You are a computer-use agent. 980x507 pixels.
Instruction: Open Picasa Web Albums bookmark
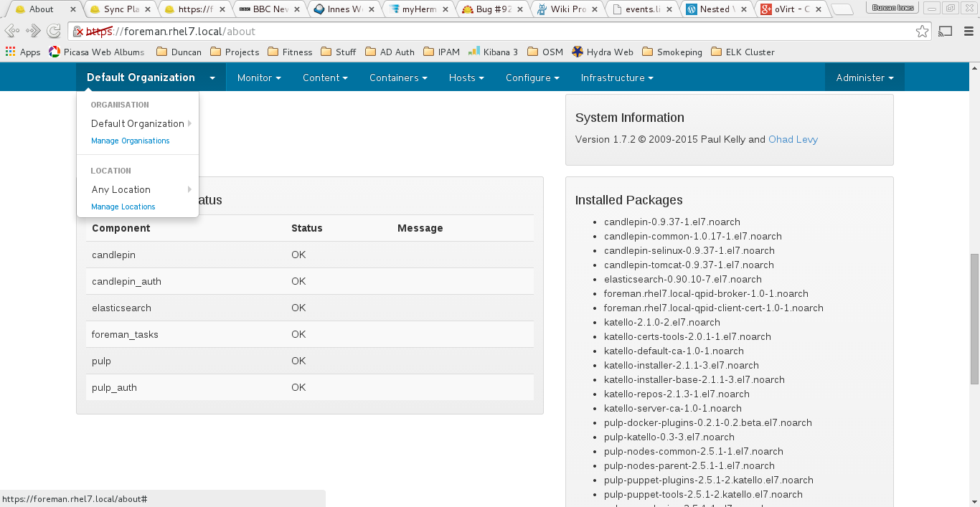pyautogui.click(x=97, y=52)
